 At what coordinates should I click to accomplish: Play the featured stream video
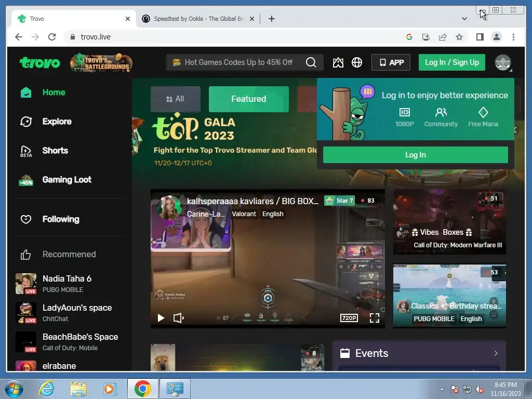pos(161,318)
